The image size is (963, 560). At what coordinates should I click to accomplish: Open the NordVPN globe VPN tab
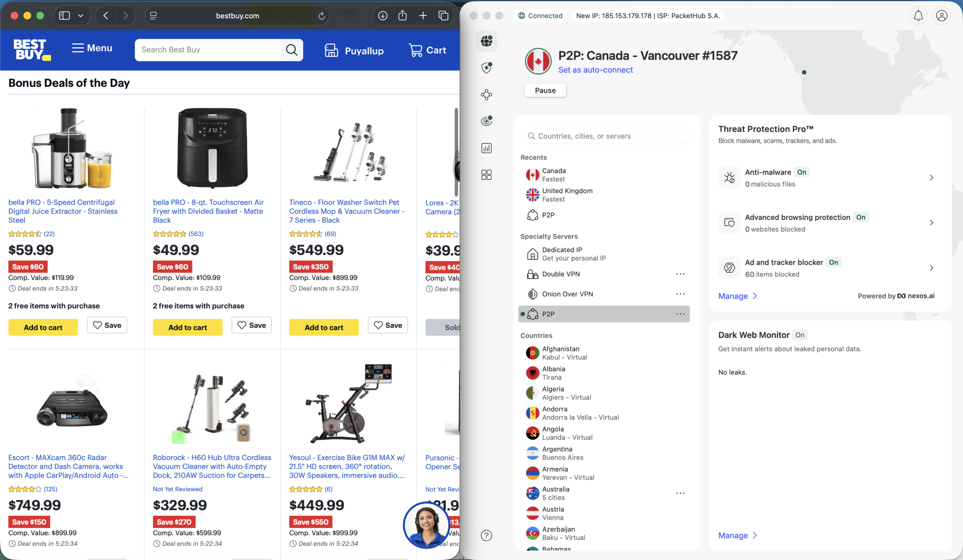click(x=486, y=41)
